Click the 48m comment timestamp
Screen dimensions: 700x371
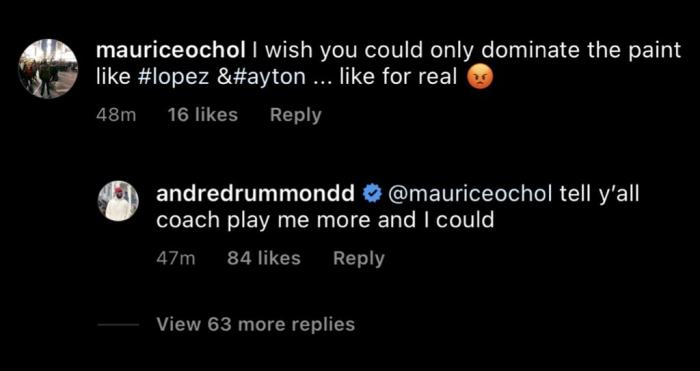116,116
